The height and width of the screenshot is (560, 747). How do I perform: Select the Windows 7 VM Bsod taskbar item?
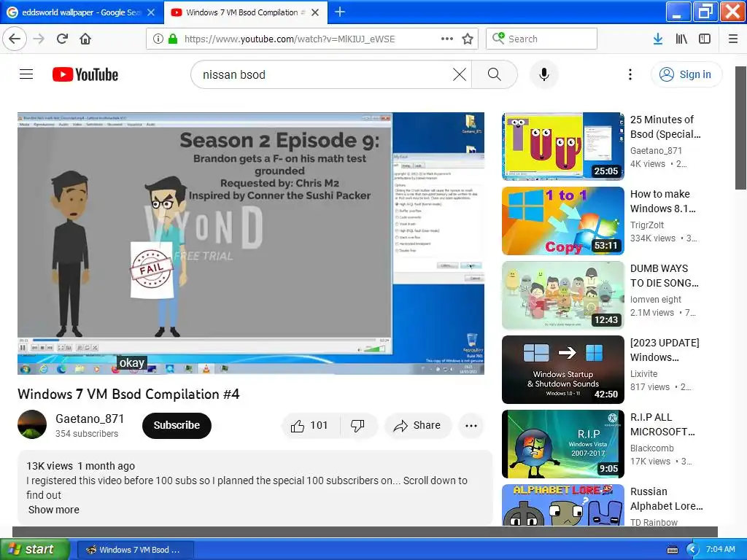coord(135,550)
